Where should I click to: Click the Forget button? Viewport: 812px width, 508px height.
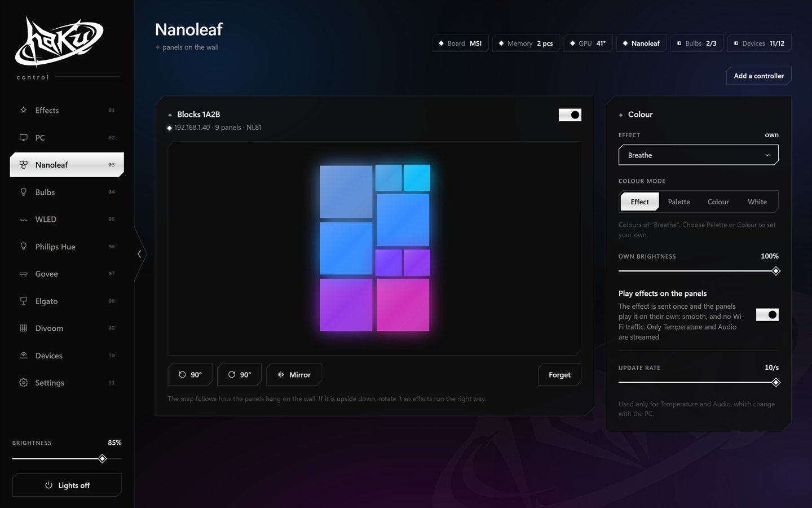560,375
